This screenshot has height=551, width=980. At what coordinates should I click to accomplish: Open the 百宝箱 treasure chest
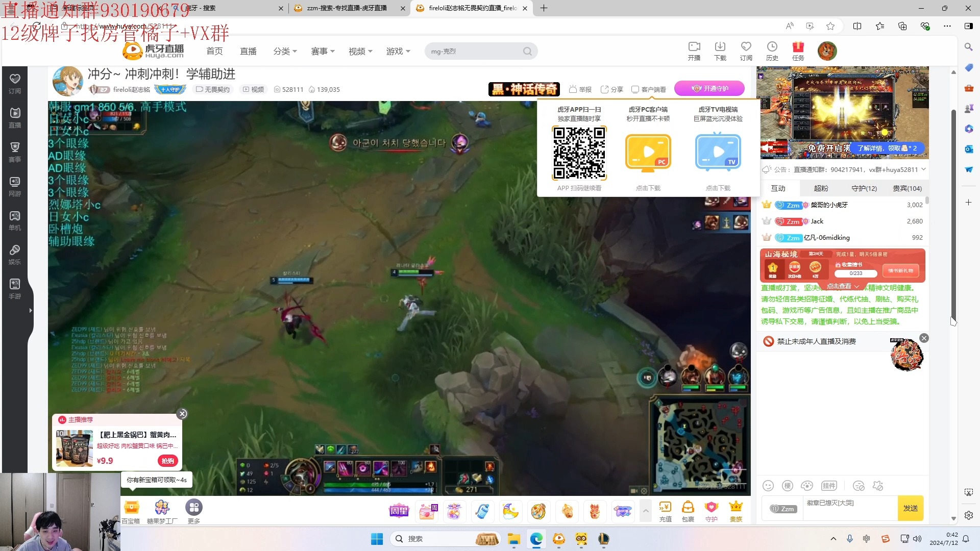point(131,511)
